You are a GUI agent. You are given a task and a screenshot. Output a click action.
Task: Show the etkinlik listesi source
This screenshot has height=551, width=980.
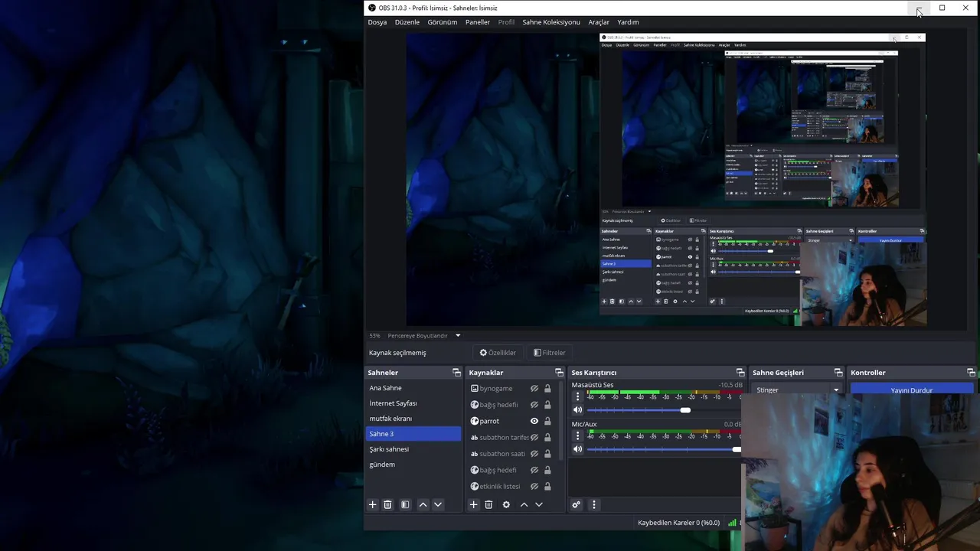[x=534, y=486]
